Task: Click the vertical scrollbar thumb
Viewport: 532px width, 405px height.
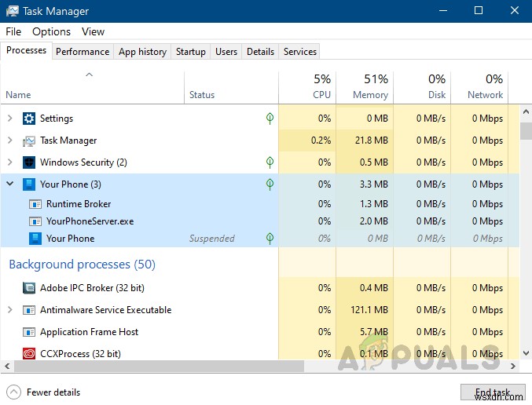Action: coord(526,130)
